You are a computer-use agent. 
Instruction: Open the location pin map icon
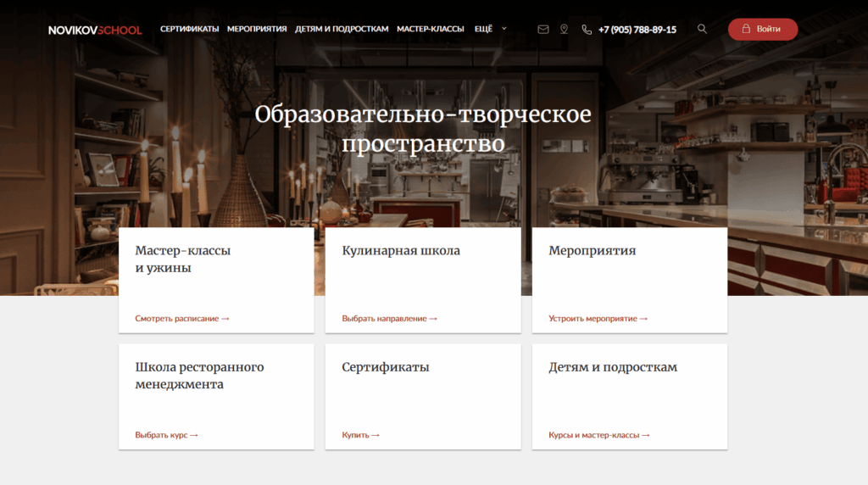(x=564, y=29)
